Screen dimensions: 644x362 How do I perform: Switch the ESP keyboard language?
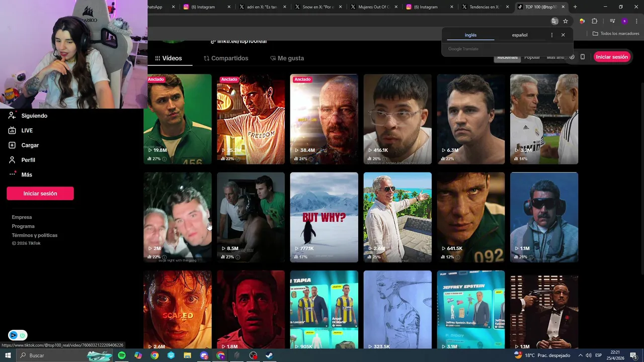pyautogui.click(x=598, y=355)
